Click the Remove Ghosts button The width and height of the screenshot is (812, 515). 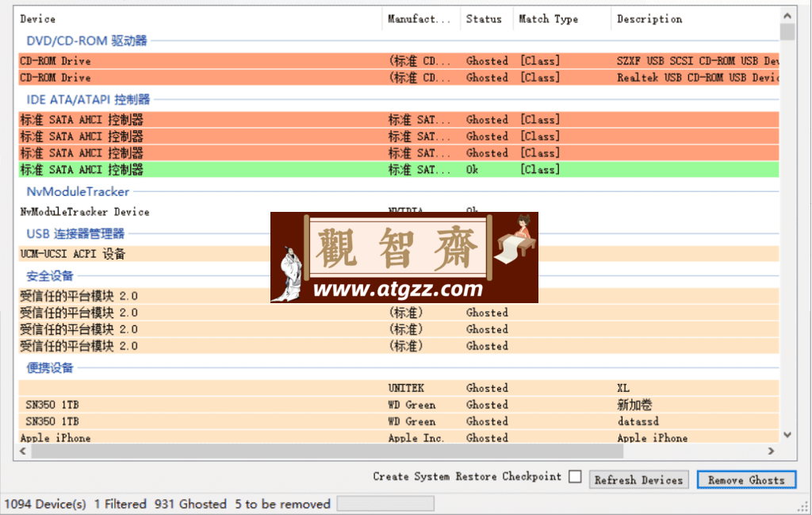point(746,480)
